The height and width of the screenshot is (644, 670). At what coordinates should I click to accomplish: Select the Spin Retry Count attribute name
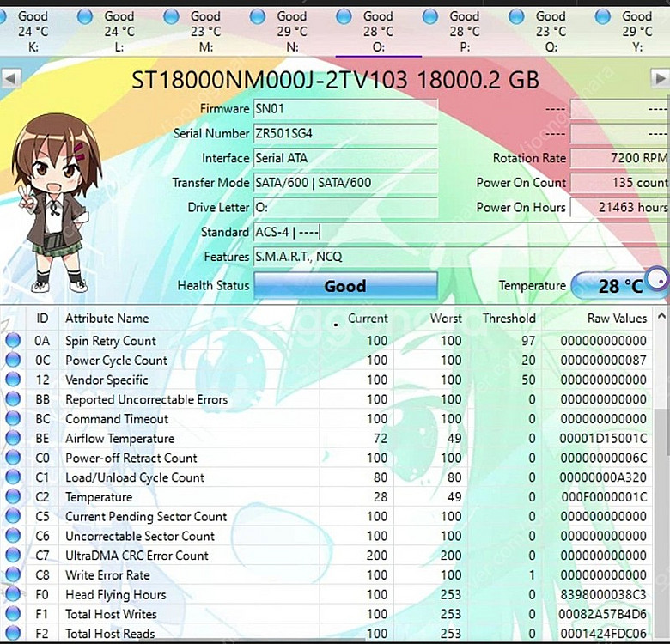click(111, 341)
